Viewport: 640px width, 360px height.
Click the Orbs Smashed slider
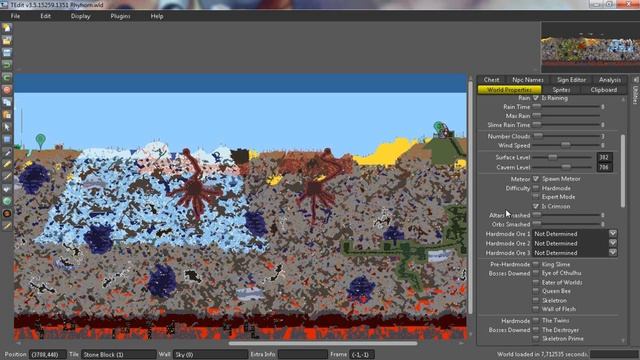click(567, 224)
